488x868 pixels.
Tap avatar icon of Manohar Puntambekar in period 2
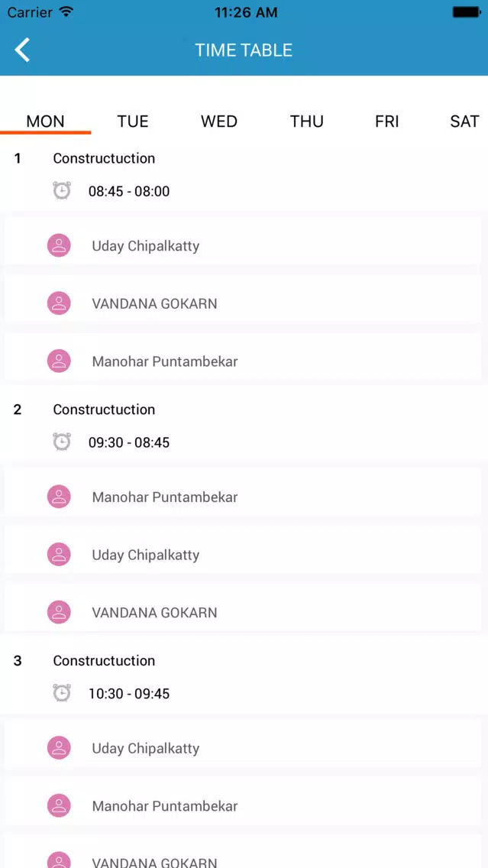(x=59, y=497)
